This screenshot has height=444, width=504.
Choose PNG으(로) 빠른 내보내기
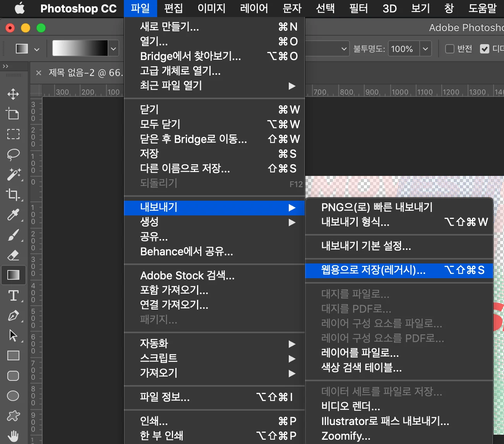[x=399, y=207]
